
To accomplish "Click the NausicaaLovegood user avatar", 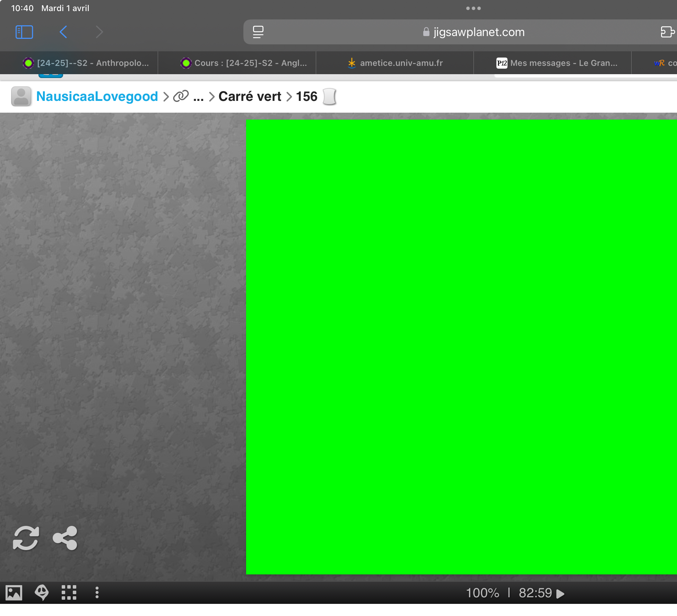I will click(x=21, y=96).
